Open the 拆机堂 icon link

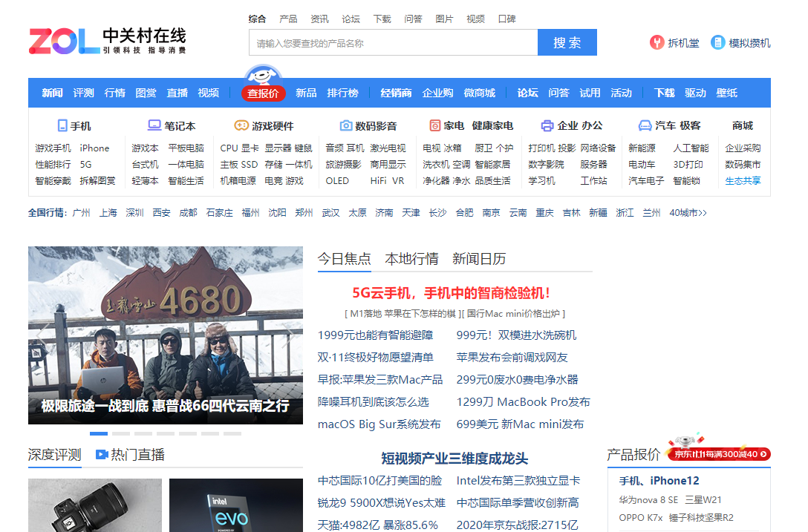656,43
